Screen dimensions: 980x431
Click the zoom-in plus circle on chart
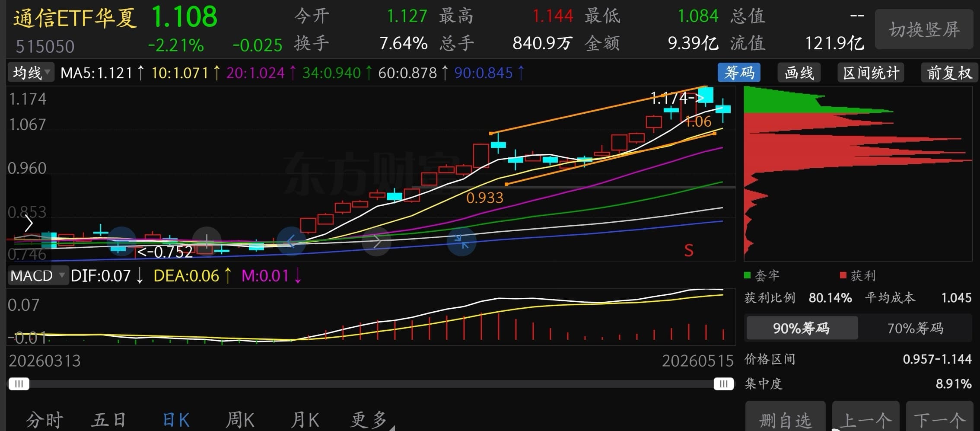(x=207, y=241)
